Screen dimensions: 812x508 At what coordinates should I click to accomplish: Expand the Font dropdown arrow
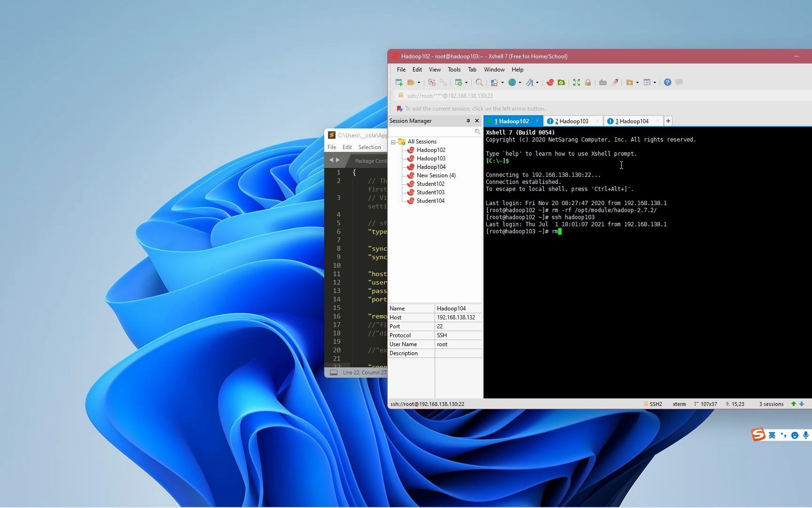click(537, 83)
